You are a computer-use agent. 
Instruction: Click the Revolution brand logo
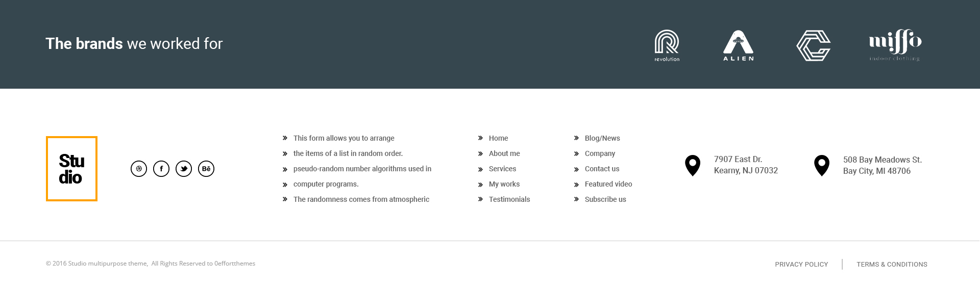point(667,45)
